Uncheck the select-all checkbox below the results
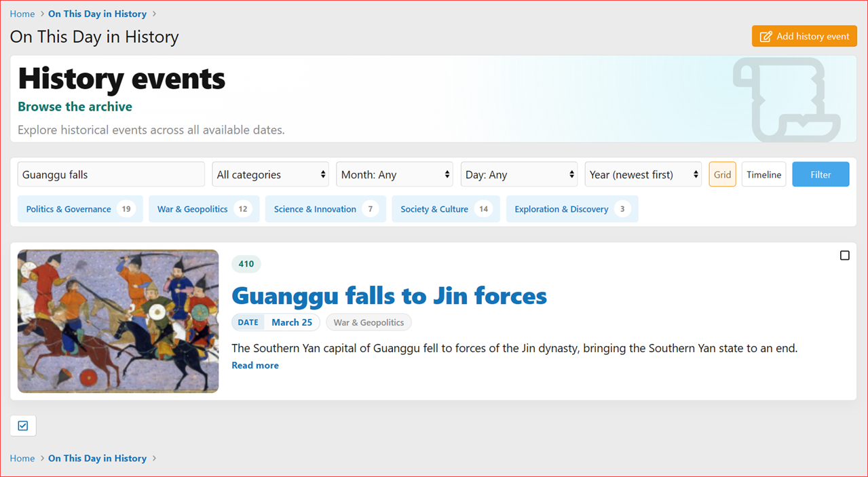Screen dimensions: 868x477 tap(22, 425)
